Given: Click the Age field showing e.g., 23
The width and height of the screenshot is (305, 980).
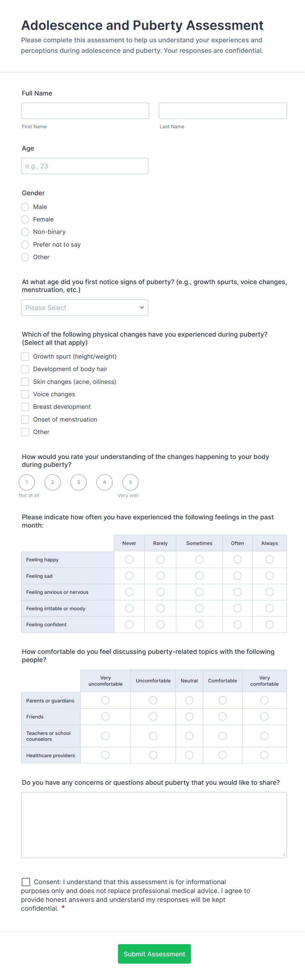Looking at the screenshot, I should pos(84,165).
